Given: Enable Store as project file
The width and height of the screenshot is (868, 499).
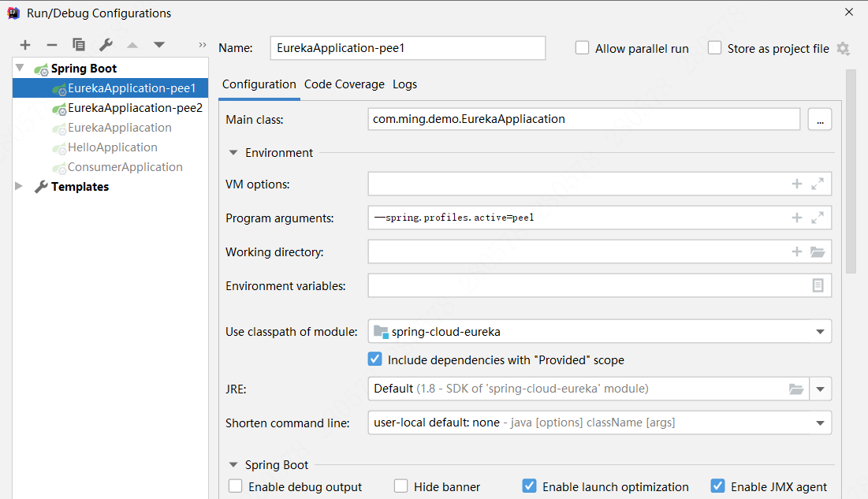Looking at the screenshot, I should [714, 48].
